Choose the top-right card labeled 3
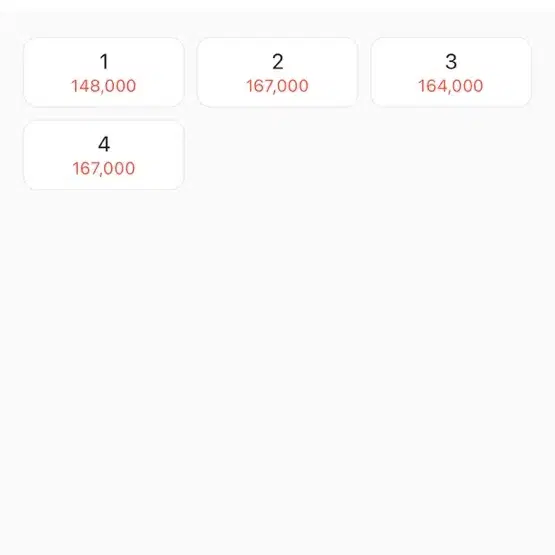Image resolution: width=555 pixels, height=555 pixels. click(451, 72)
